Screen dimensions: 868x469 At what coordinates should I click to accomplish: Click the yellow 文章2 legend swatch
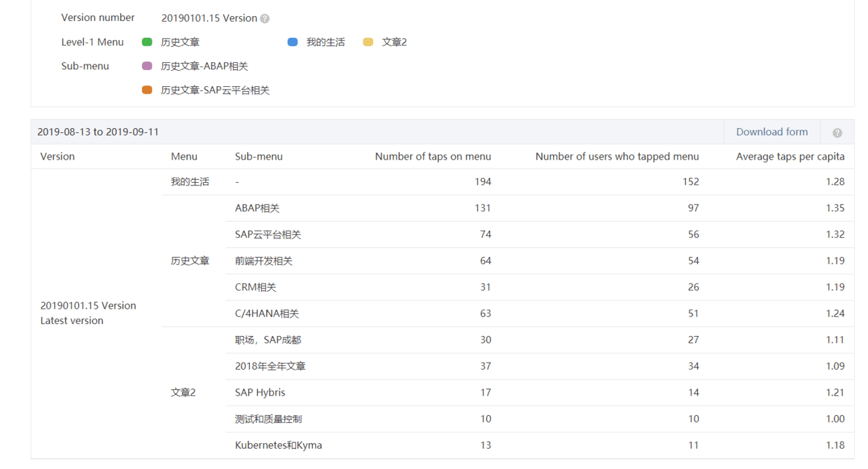tap(368, 42)
